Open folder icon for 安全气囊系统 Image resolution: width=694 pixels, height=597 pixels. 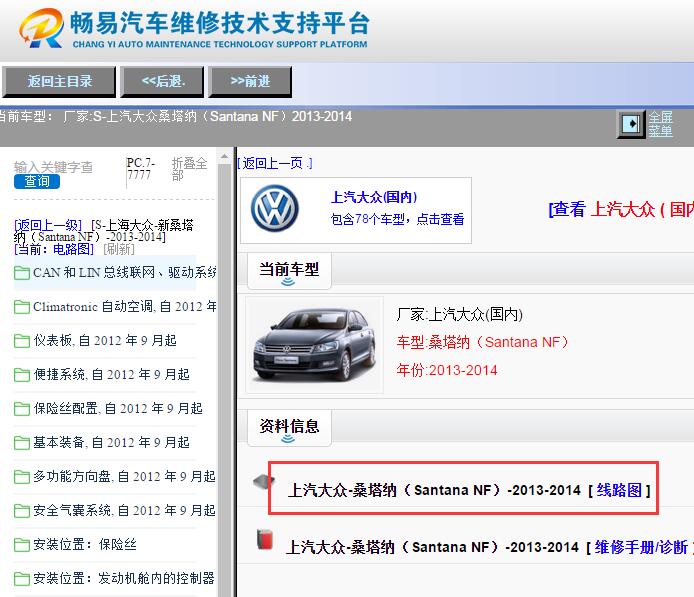[22, 511]
